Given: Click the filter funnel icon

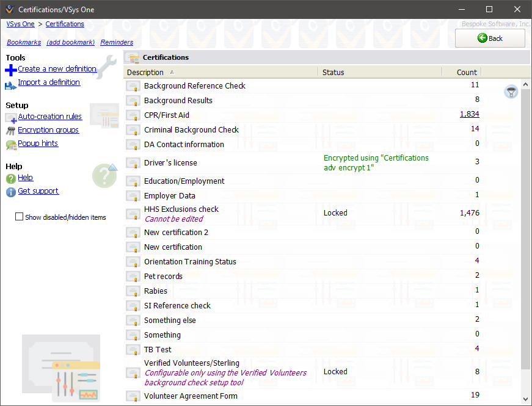Looking at the screenshot, I should pos(511,92).
